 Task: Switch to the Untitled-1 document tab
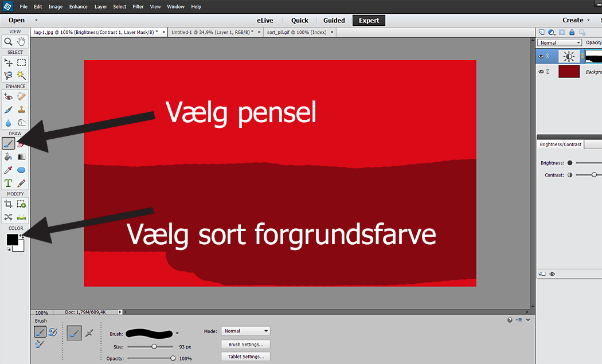tap(211, 32)
